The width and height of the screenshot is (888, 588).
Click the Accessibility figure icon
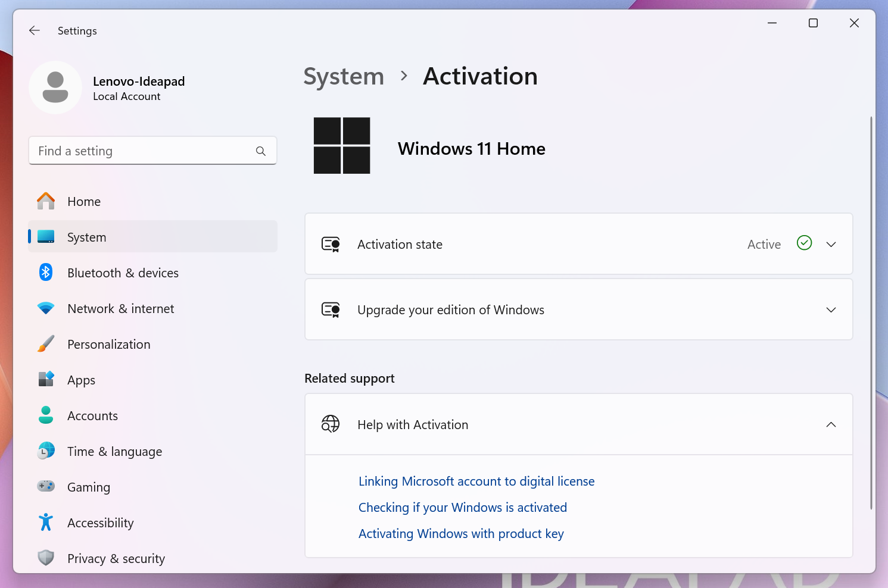click(x=46, y=522)
